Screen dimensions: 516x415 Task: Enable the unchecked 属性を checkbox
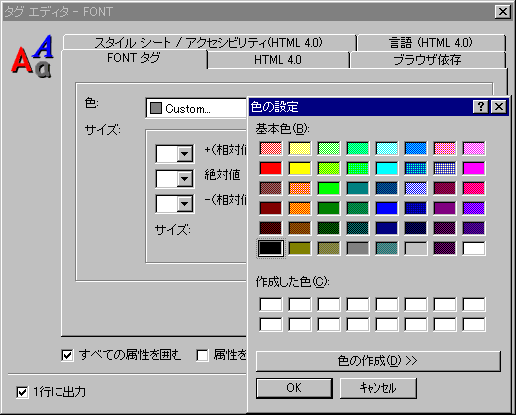202,355
